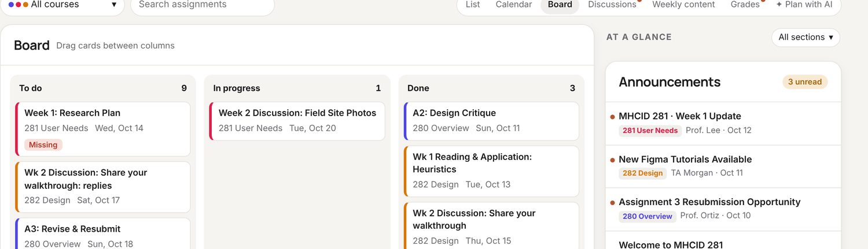
Task: Click the AT A GLANCE label
Action: point(639,37)
